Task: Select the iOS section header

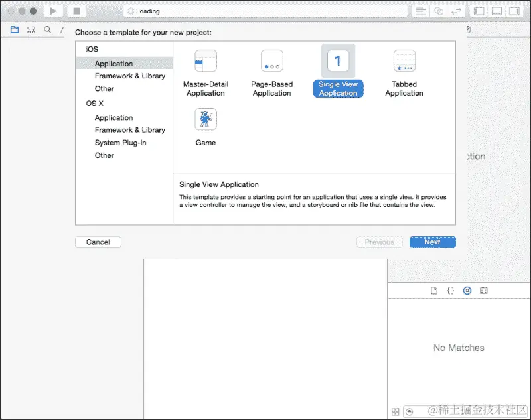Action: (x=92, y=49)
